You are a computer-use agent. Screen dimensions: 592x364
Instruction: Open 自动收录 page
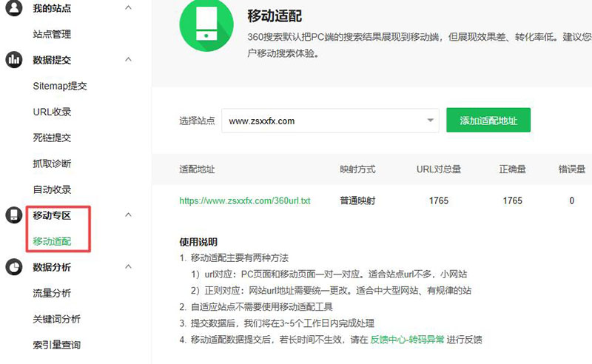click(52, 189)
